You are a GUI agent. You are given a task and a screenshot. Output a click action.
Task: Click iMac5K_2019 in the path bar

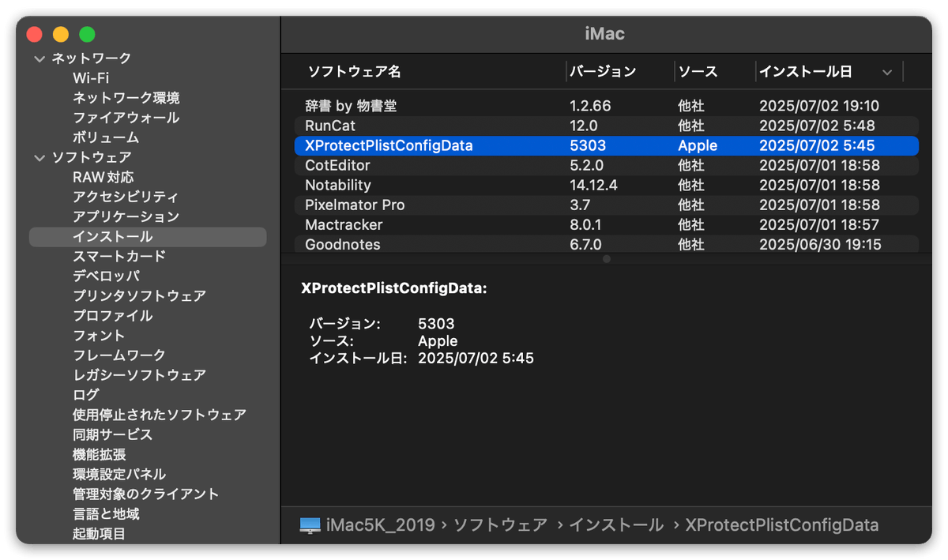[380, 525]
